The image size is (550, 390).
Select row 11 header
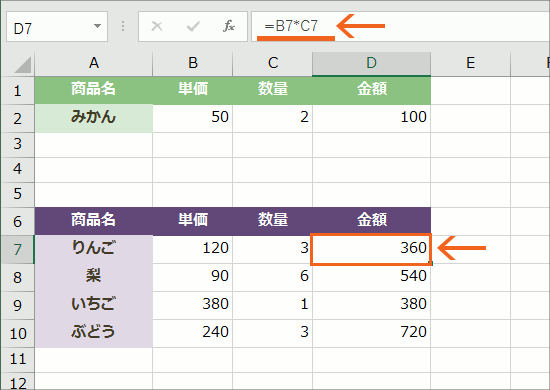(x=18, y=360)
